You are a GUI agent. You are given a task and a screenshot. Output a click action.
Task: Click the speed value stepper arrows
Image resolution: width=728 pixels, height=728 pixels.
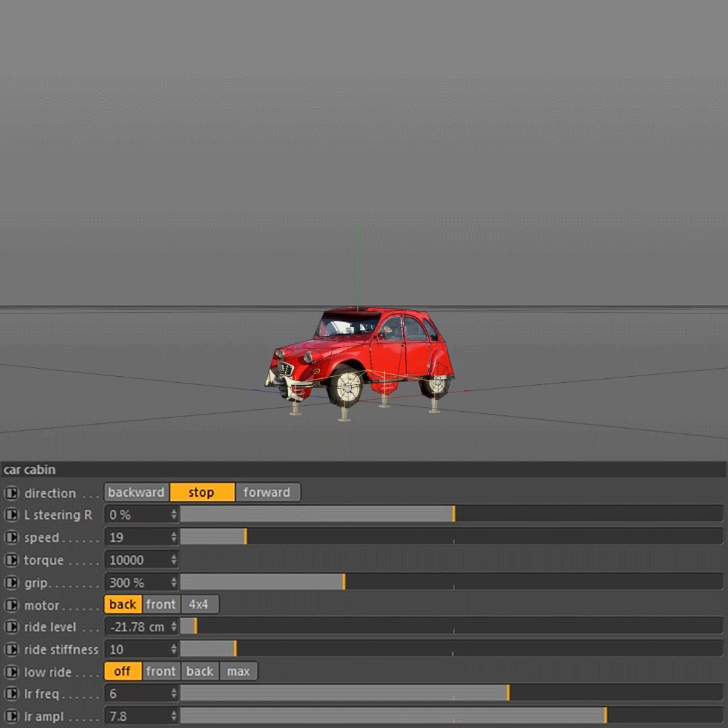coord(174,537)
